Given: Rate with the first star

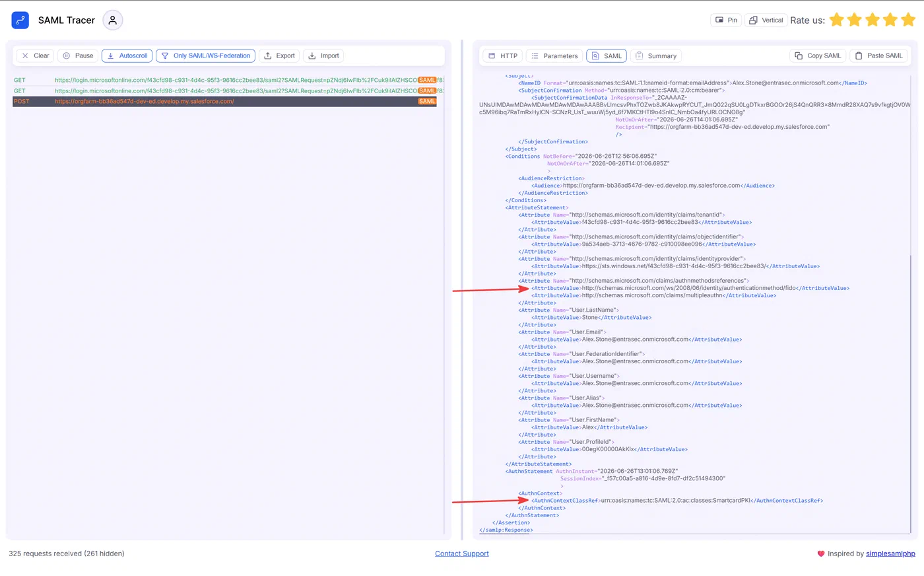Looking at the screenshot, I should click(x=836, y=20).
